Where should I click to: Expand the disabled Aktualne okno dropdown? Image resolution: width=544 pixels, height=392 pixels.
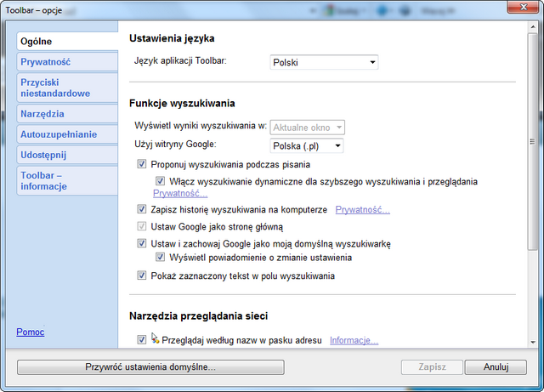tap(308, 128)
